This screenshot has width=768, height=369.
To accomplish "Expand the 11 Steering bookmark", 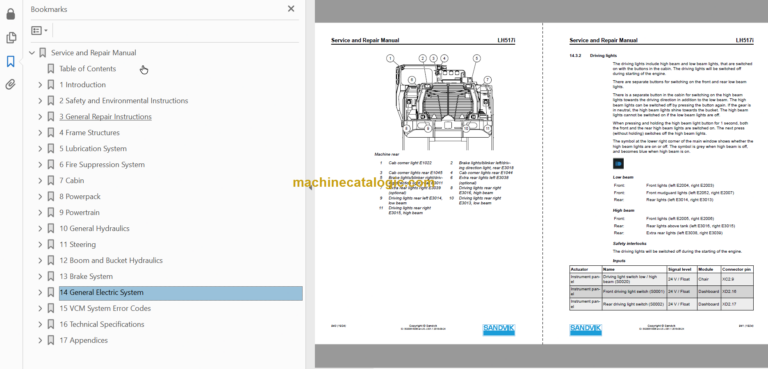I will coord(40,245).
